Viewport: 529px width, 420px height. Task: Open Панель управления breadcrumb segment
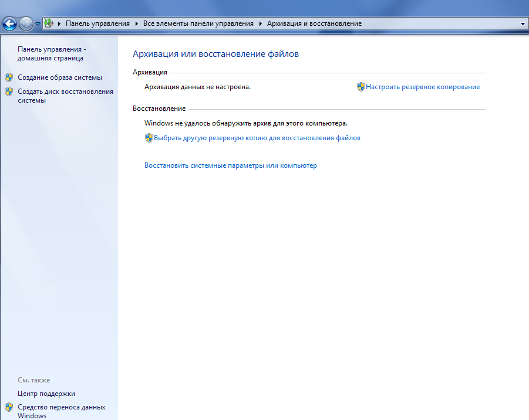97,23
